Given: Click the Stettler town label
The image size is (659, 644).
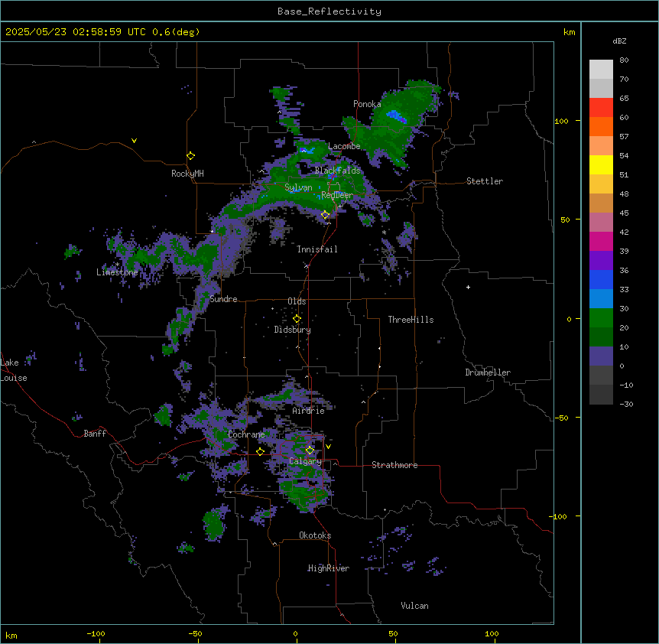Looking at the screenshot, I should tap(485, 181).
